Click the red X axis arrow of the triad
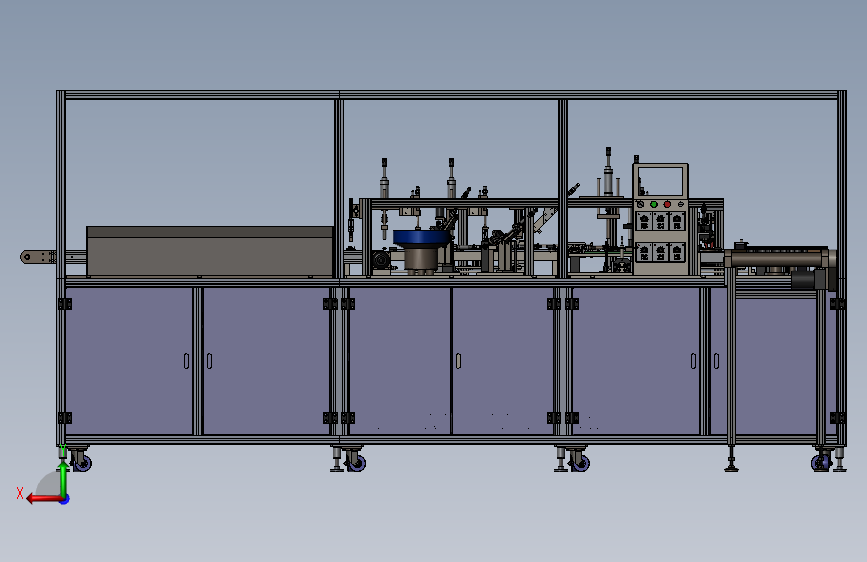Screen dimensions: 867x562 [x=43, y=499]
